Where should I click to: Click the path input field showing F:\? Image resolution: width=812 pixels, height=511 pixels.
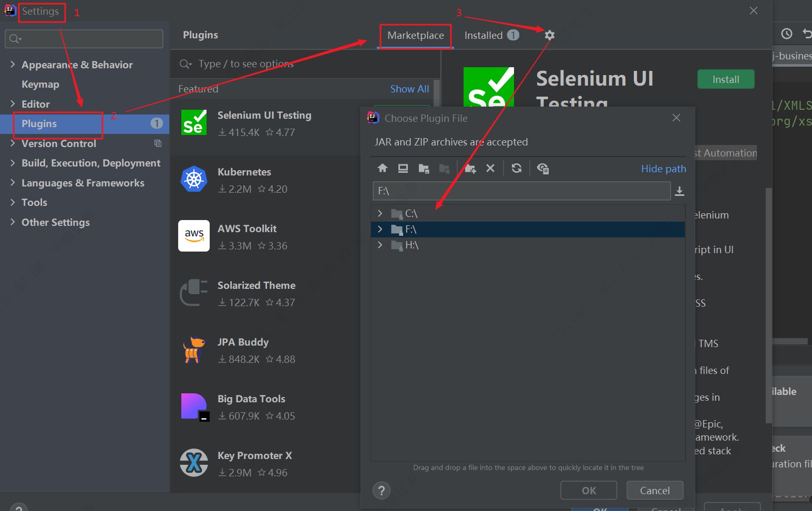tap(521, 191)
